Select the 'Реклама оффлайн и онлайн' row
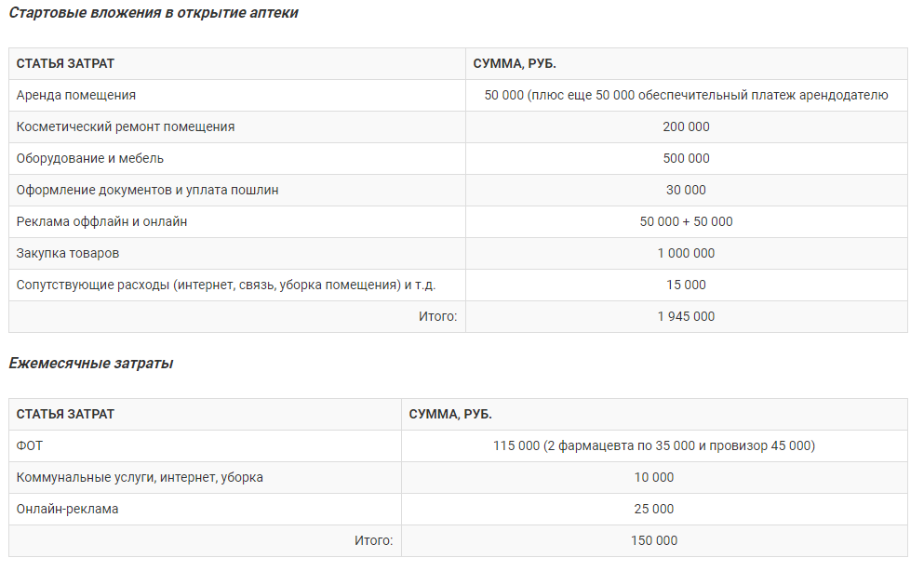This screenshot has width=924, height=571. point(458,222)
